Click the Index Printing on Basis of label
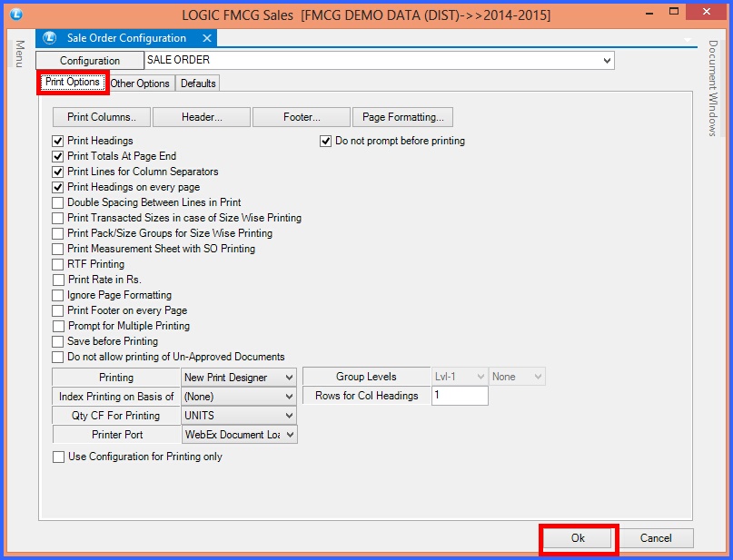The image size is (733, 560). click(x=116, y=397)
